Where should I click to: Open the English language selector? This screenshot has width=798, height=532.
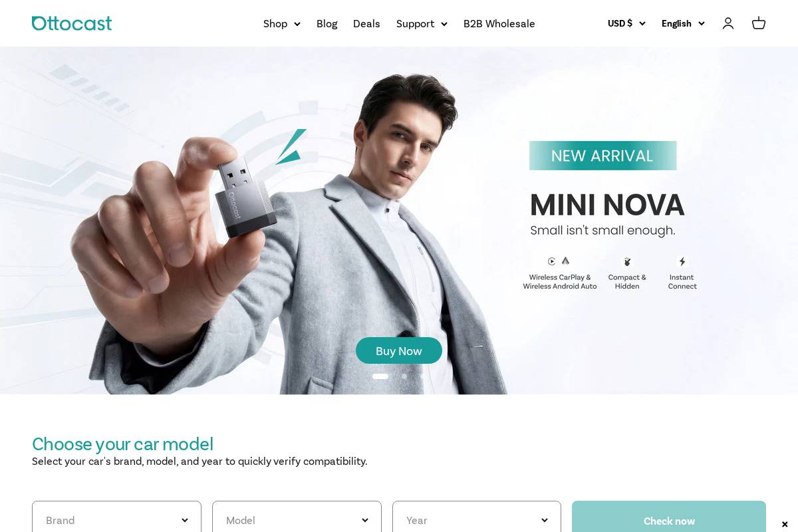coord(683,23)
